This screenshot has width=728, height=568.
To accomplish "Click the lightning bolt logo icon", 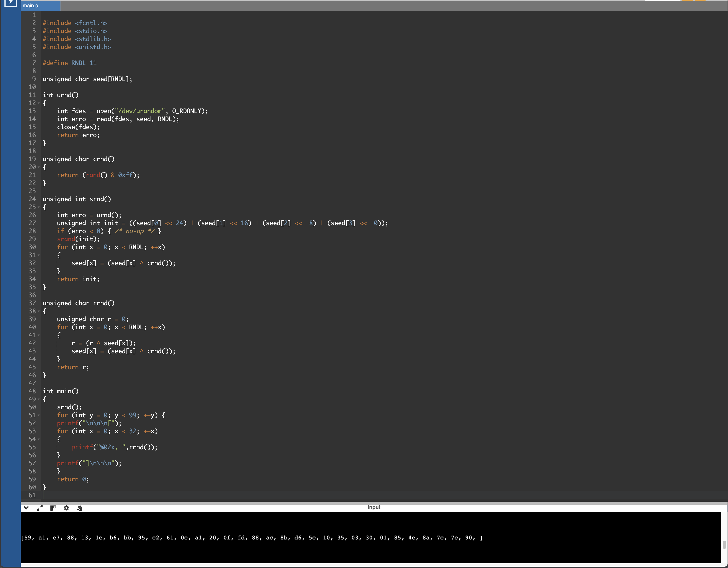I will pos(10,3).
